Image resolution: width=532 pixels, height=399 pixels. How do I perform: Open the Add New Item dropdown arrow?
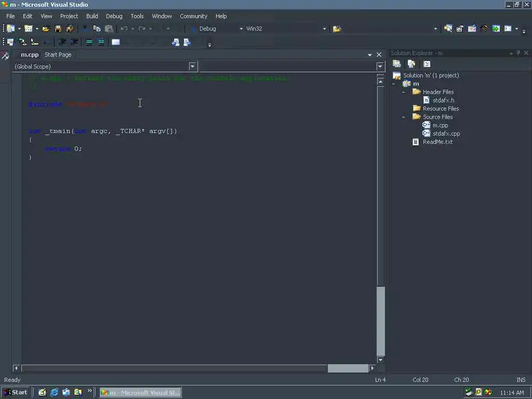click(x=37, y=29)
